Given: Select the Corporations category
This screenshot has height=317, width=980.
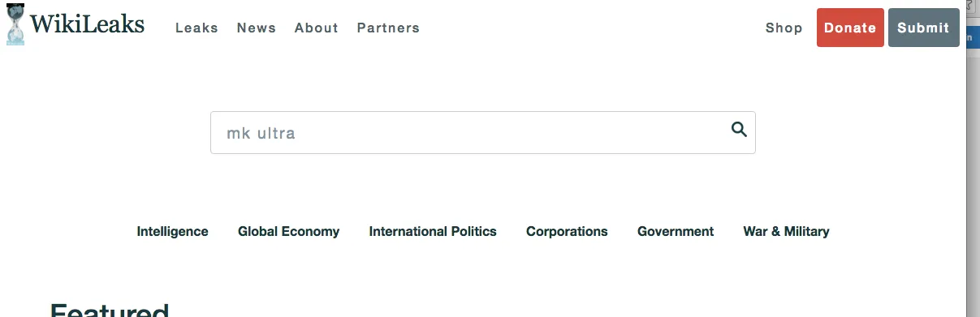Looking at the screenshot, I should click(567, 231).
